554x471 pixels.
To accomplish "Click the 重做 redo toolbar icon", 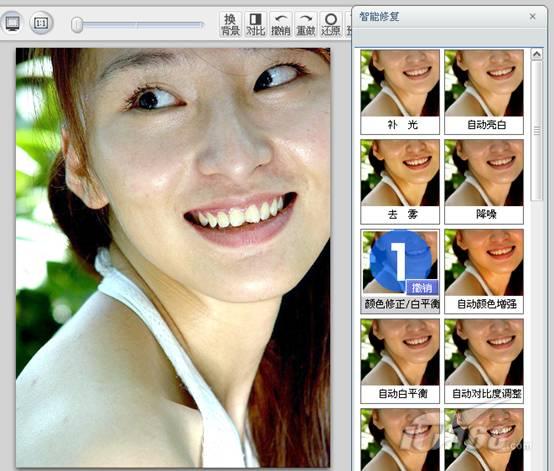I will [306, 24].
